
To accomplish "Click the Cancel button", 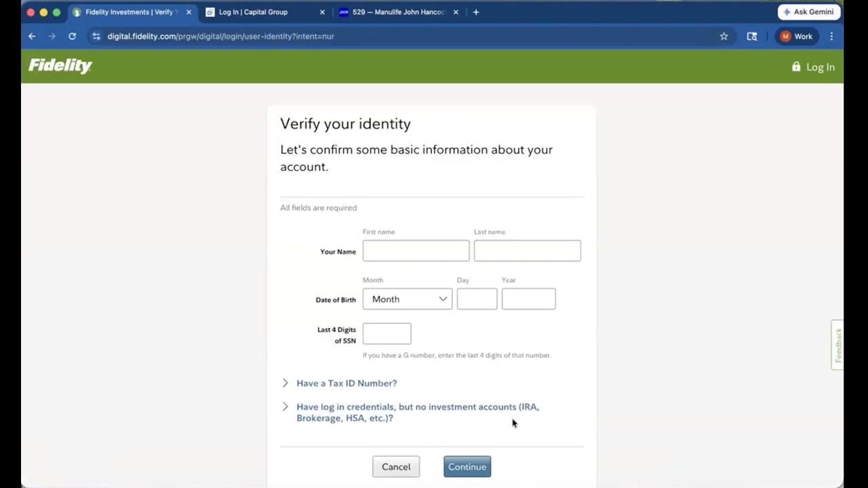I will [x=396, y=466].
